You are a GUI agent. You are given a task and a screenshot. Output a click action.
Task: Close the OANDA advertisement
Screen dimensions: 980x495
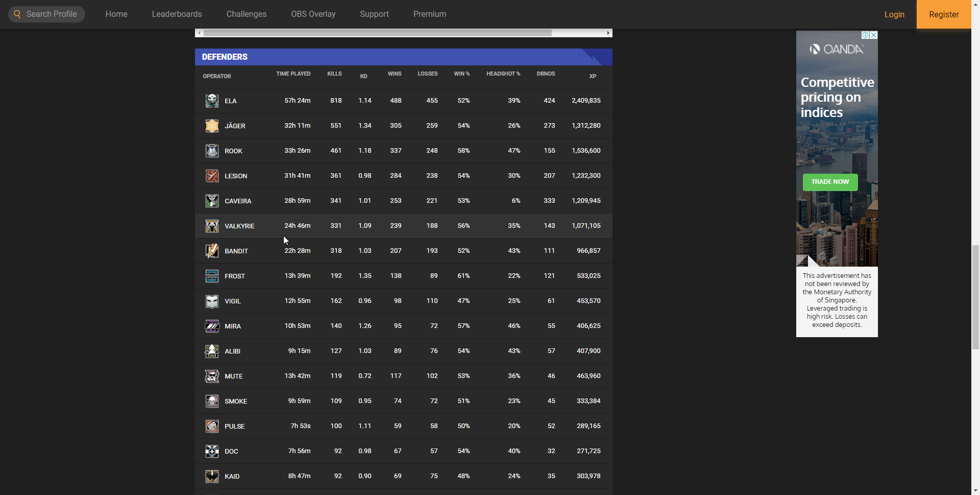coord(873,35)
